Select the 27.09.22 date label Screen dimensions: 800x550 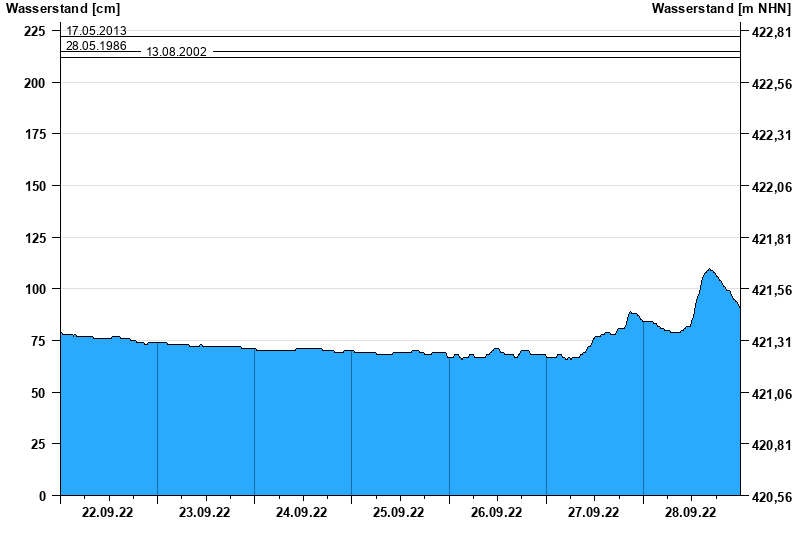[594, 512]
